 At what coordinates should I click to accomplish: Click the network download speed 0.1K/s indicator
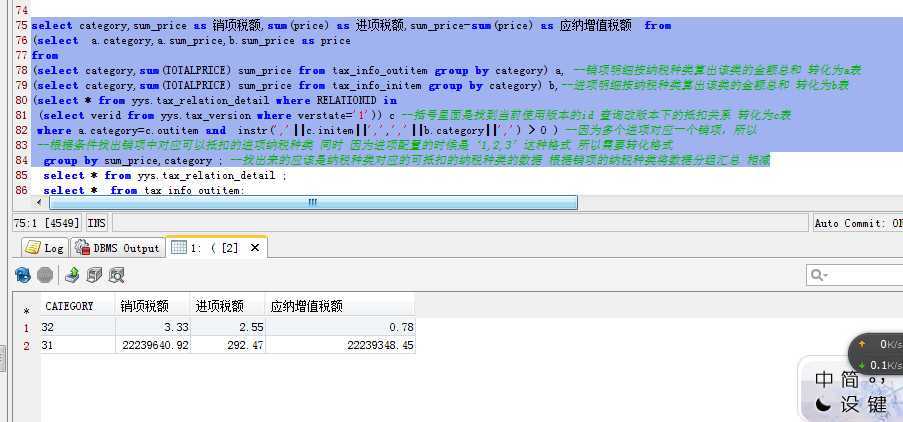pyautogui.click(x=879, y=365)
